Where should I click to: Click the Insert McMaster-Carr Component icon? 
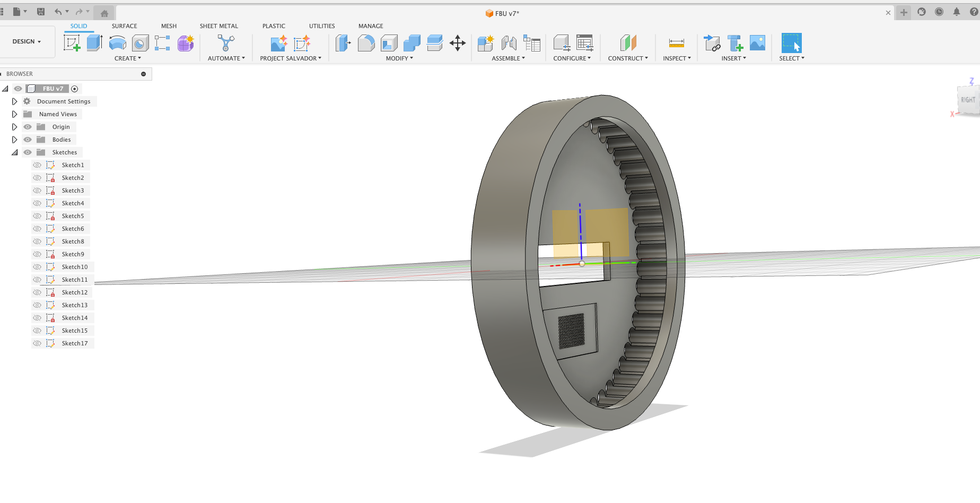[735, 43]
